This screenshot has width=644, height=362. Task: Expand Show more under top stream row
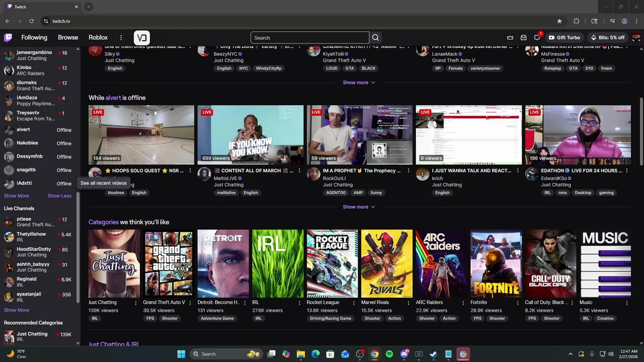[x=359, y=82]
